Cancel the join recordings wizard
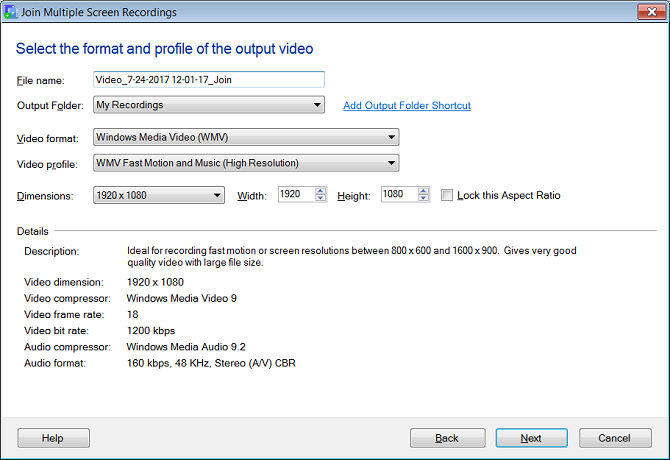 pyautogui.click(x=615, y=438)
